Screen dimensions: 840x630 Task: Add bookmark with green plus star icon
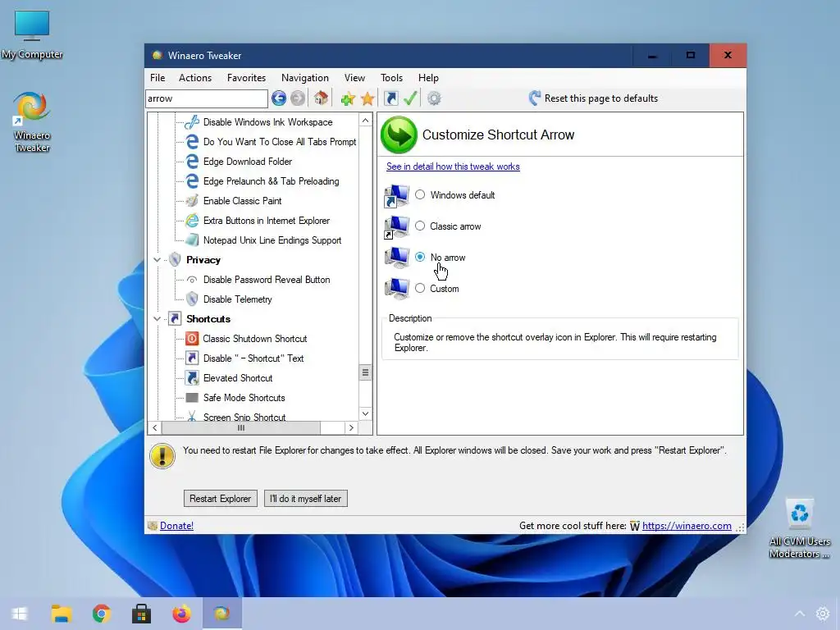tap(348, 98)
